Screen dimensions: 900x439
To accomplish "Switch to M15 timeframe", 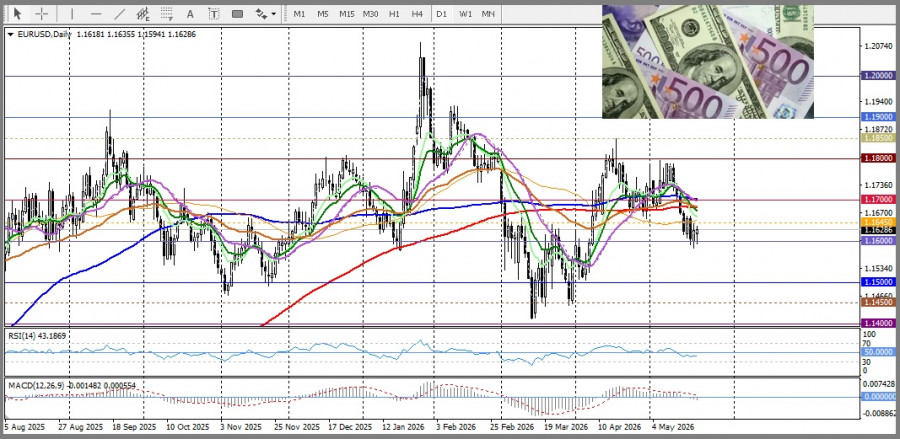I will pos(346,13).
